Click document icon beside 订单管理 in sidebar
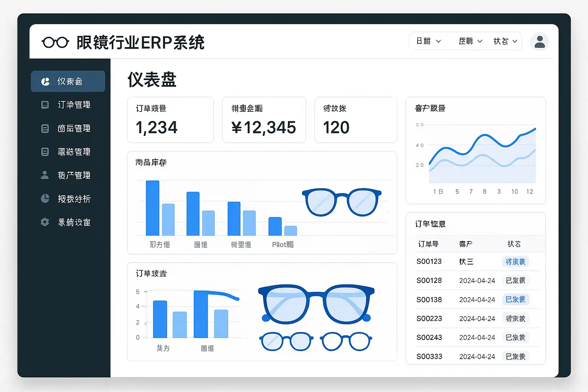The width and height of the screenshot is (588, 392). (45, 105)
